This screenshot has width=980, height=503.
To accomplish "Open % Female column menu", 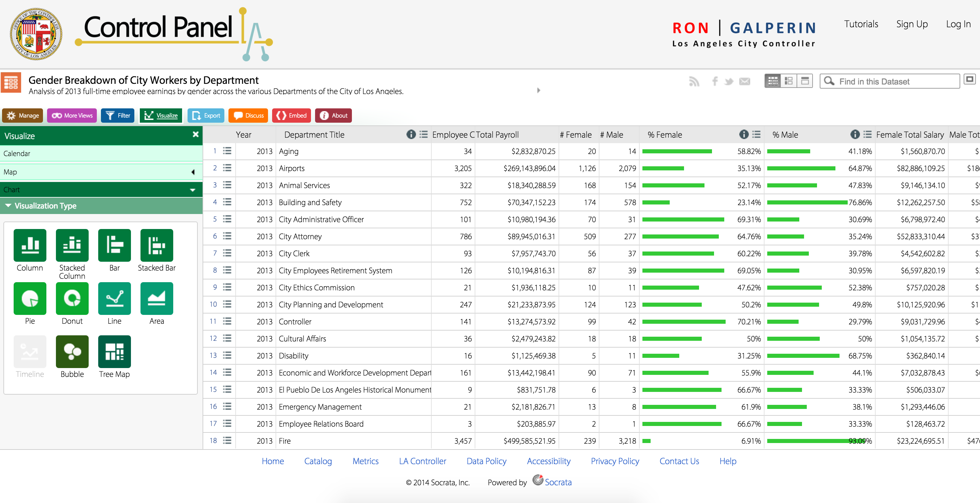I will [x=757, y=135].
